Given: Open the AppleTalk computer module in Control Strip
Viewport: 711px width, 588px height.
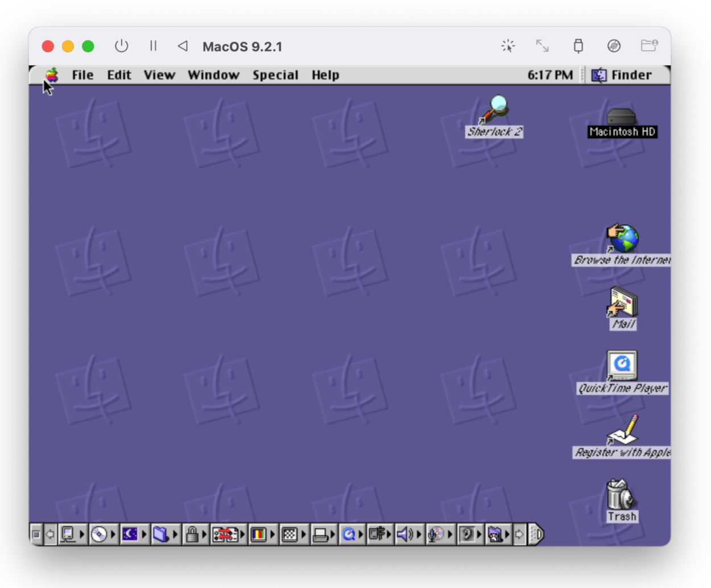Looking at the screenshot, I should pyautogui.click(x=72, y=534).
